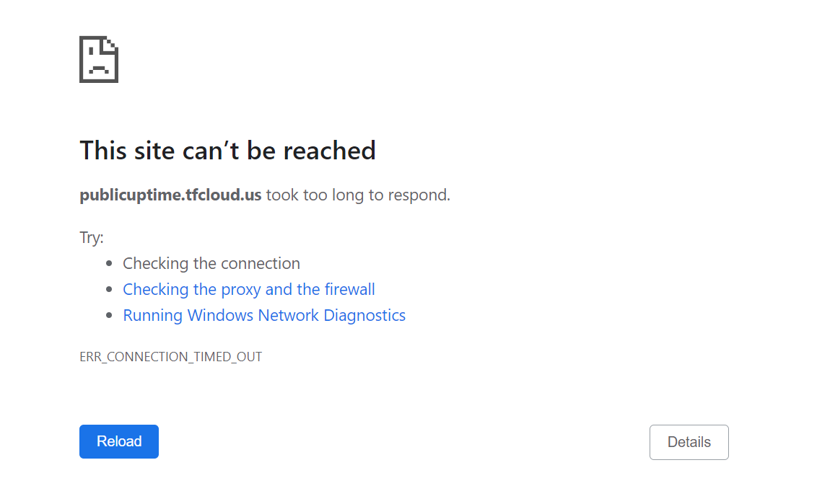Open the Checking the proxy and firewall link

point(248,288)
